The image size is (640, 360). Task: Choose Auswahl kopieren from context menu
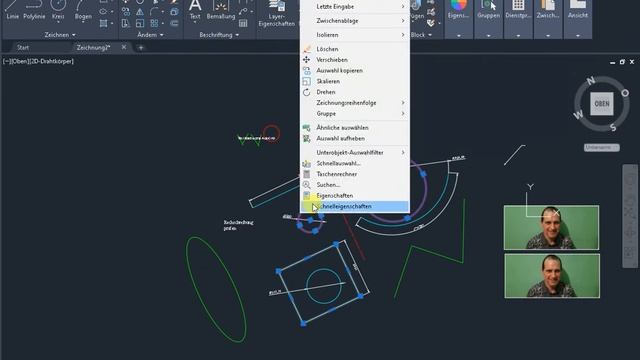(355, 71)
